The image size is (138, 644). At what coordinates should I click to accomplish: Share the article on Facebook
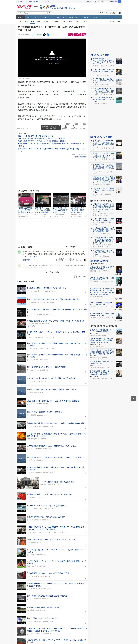(x=48, y=35)
